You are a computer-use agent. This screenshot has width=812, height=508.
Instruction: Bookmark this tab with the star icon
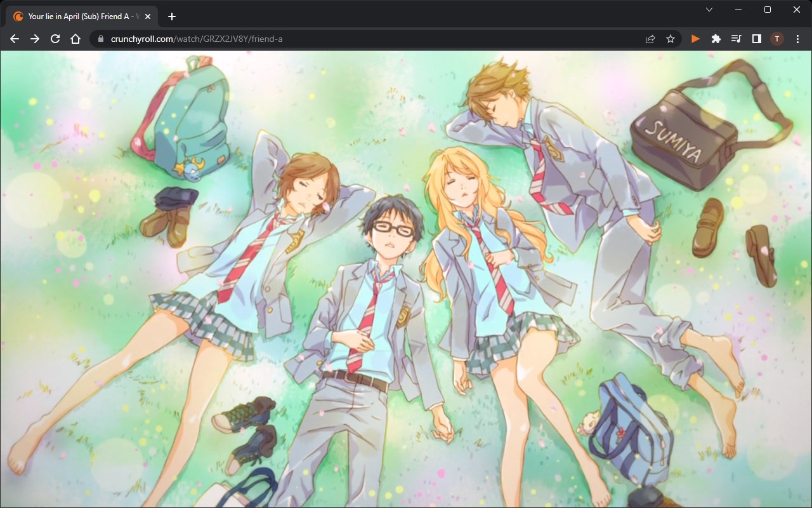coord(671,39)
